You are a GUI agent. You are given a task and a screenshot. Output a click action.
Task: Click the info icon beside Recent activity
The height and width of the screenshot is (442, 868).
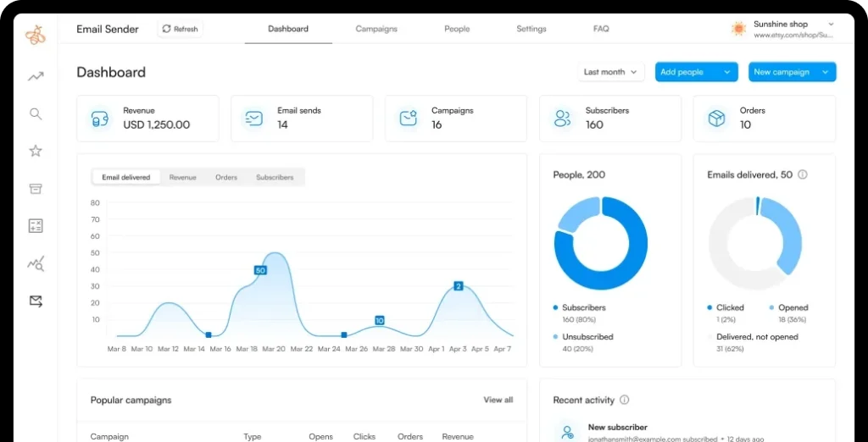[625, 400]
